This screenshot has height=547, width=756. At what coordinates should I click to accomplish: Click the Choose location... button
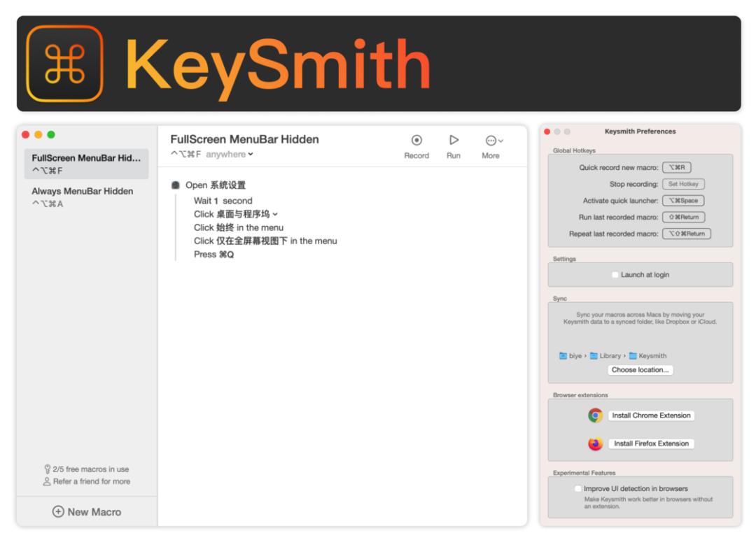(x=640, y=370)
